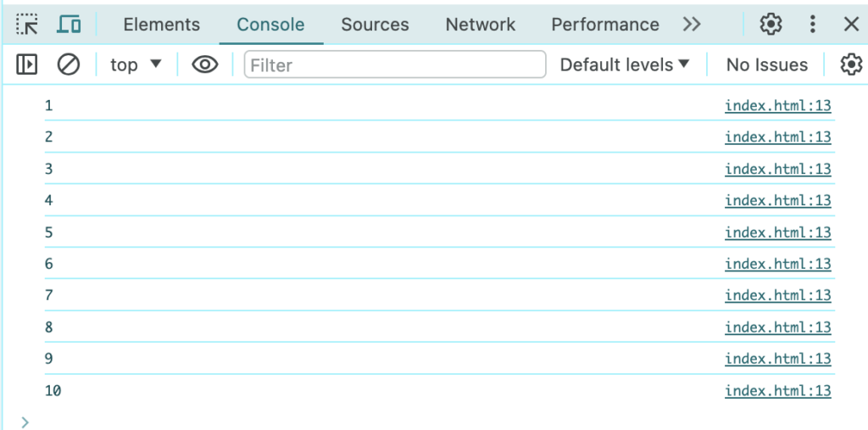Open the Performance tab
Viewport: 868px width, 430px height.
tap(605, 25)
